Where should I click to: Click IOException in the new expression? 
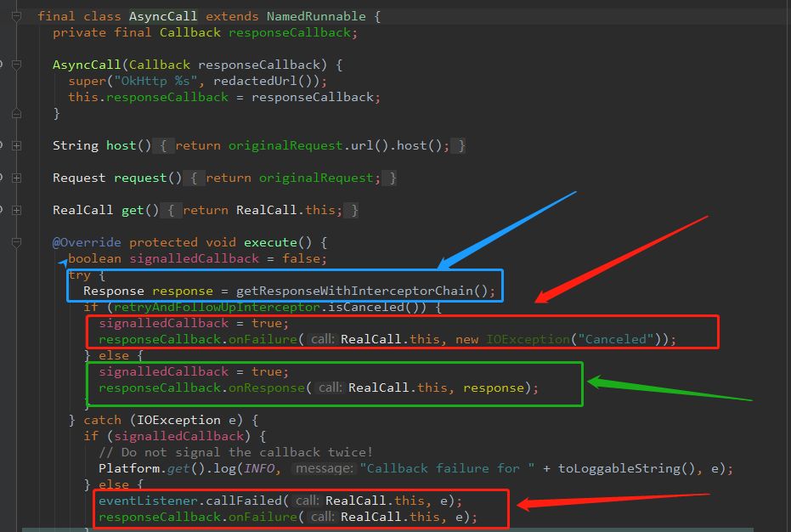(x=528, y=340)
